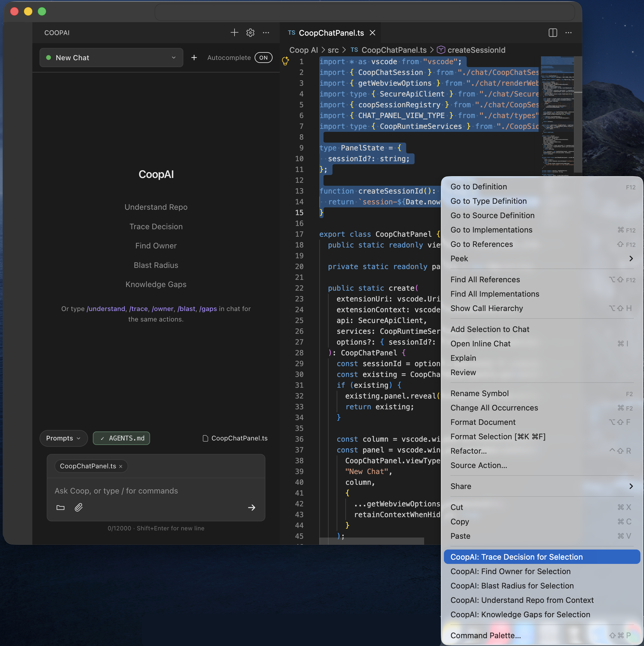
Task: Open editor more actions ellipsis
Action: pos(569,32)
